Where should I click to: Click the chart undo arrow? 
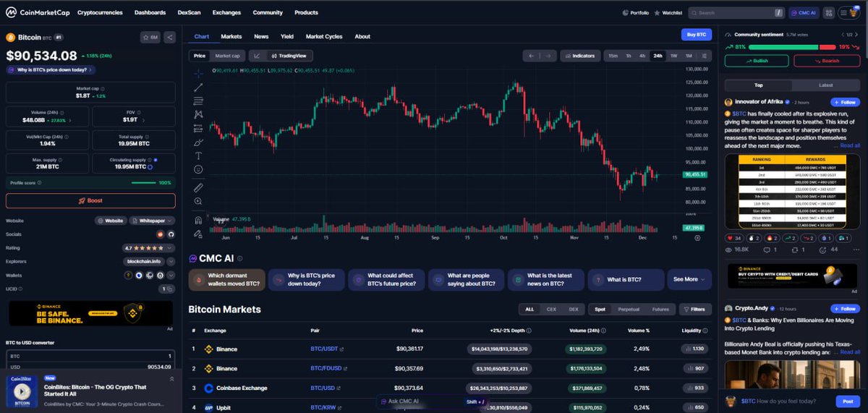point(532,56)
